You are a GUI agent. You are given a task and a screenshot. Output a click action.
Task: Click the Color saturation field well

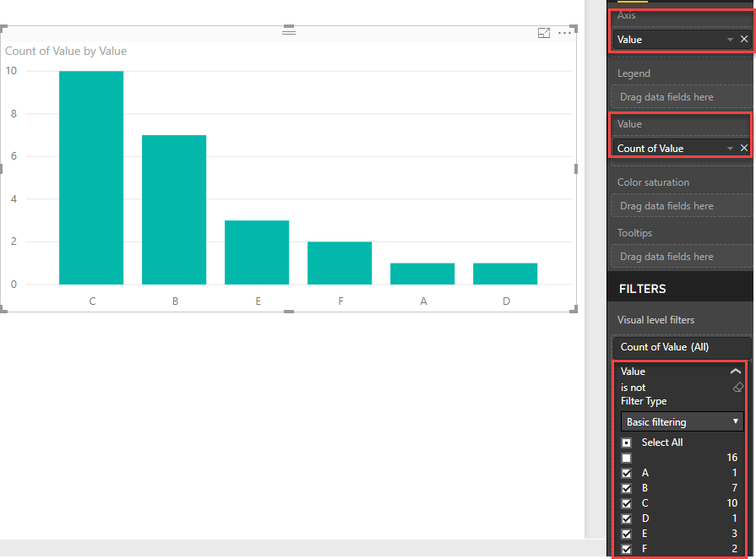point(682,206)
